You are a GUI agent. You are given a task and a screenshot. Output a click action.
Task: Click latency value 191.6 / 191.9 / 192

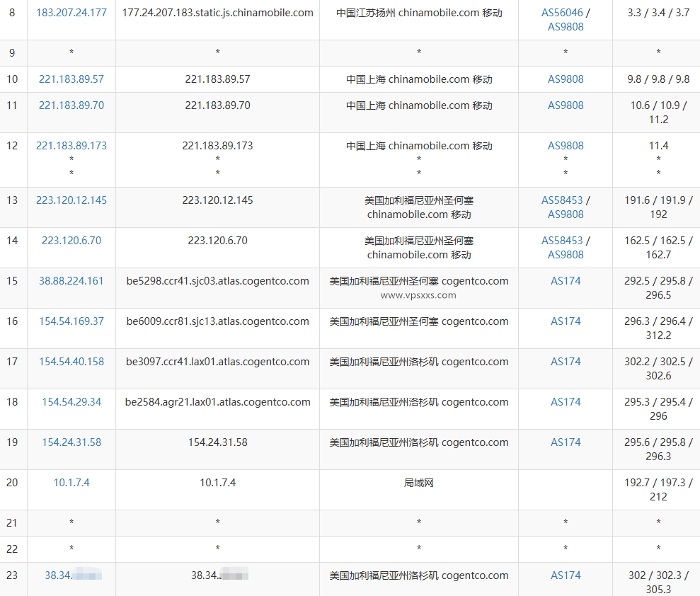click(658, 207)
